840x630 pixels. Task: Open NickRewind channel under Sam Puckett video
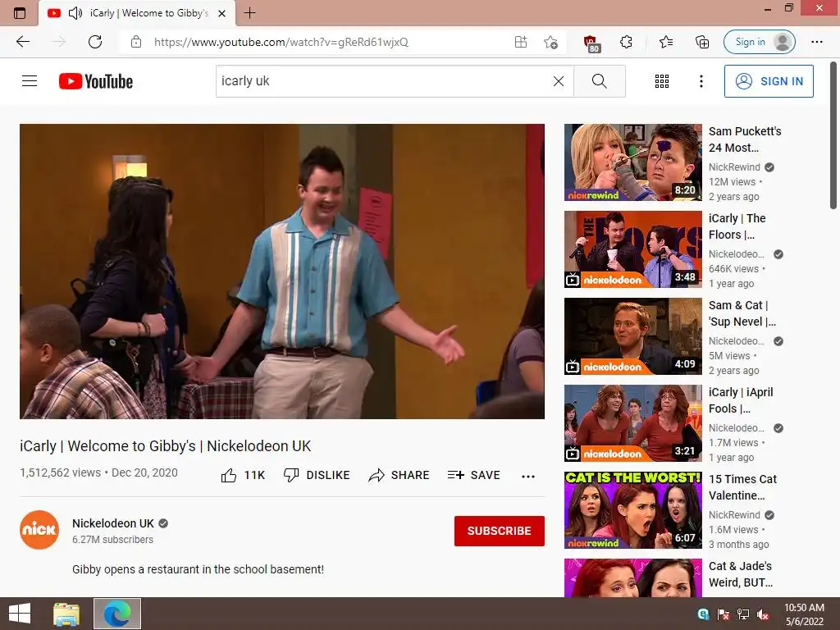click(x=734, y=167)
